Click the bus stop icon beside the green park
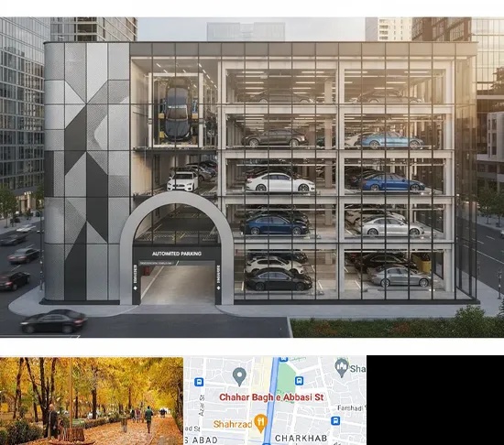The height and width of the screenshot is (445, 504). tap(299, 381)
